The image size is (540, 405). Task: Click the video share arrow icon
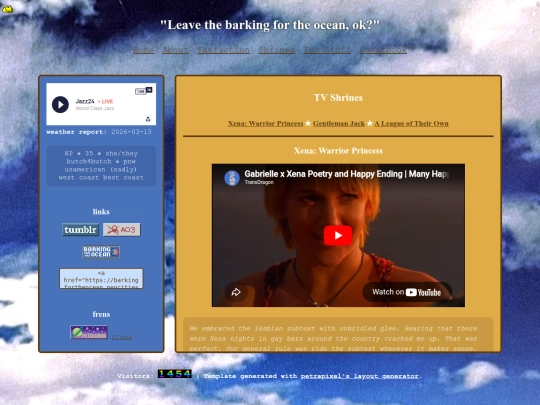point(236,292)
